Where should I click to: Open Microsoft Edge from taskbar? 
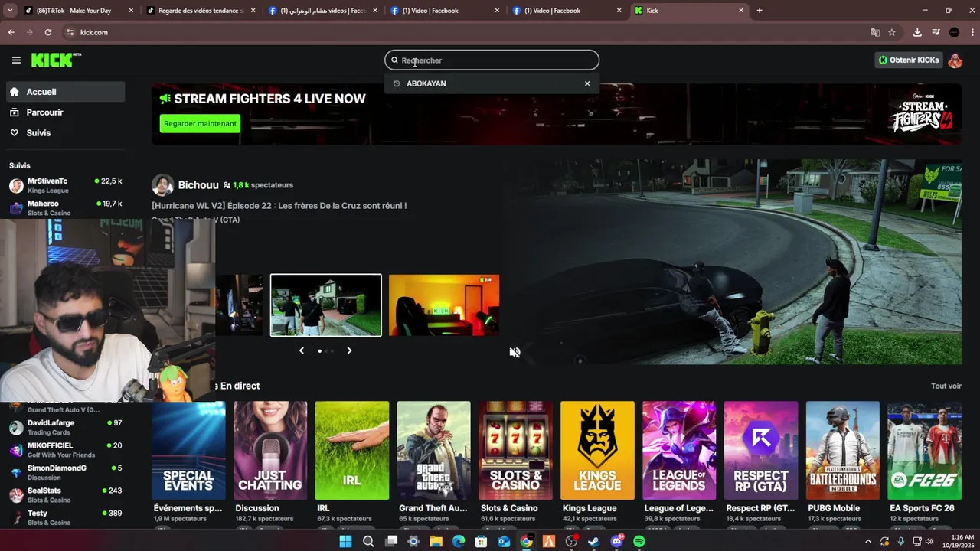[x=458, y=541]
